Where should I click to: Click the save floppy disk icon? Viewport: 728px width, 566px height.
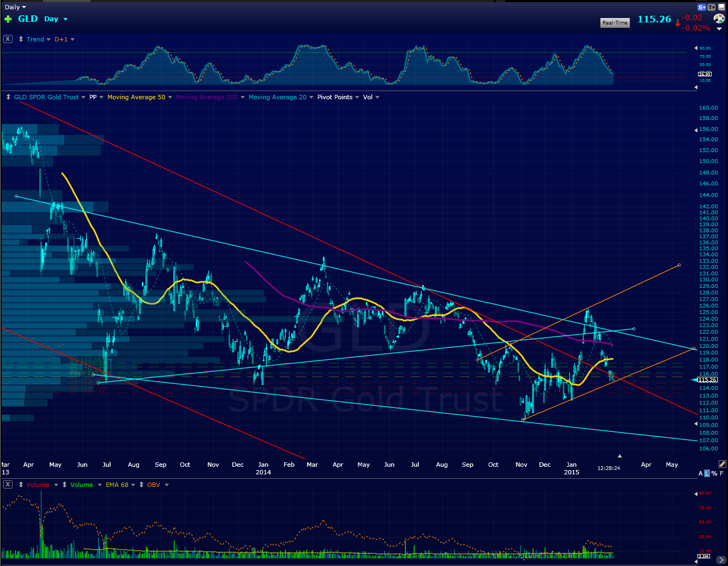pyautogui.click(x=721, y=7)
